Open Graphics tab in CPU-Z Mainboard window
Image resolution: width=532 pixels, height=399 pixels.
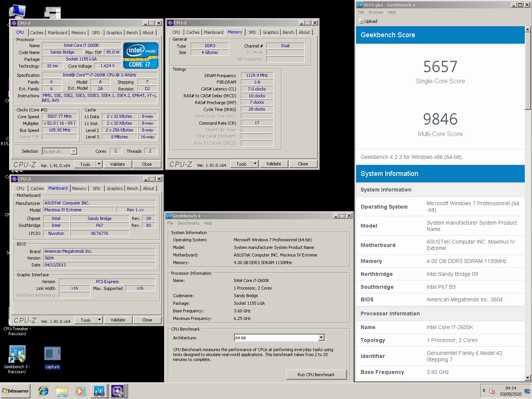(x=115, y=188)
